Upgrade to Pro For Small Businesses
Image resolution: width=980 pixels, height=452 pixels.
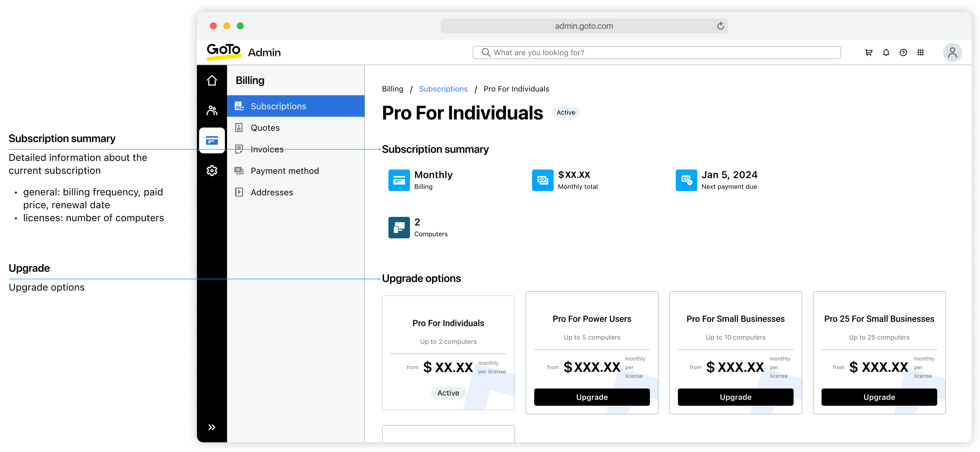point(735,397)
